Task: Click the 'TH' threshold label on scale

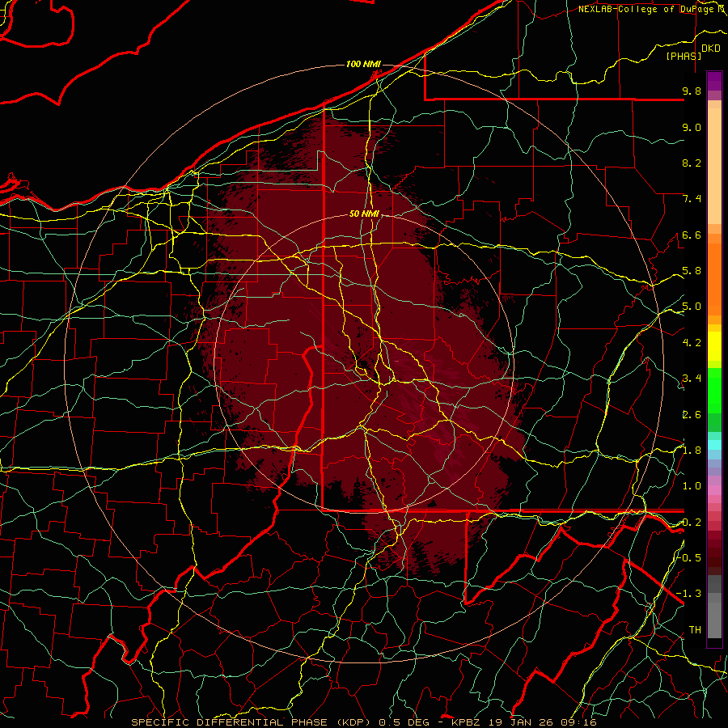Action: pyautogui.click(x=695, y=630)
